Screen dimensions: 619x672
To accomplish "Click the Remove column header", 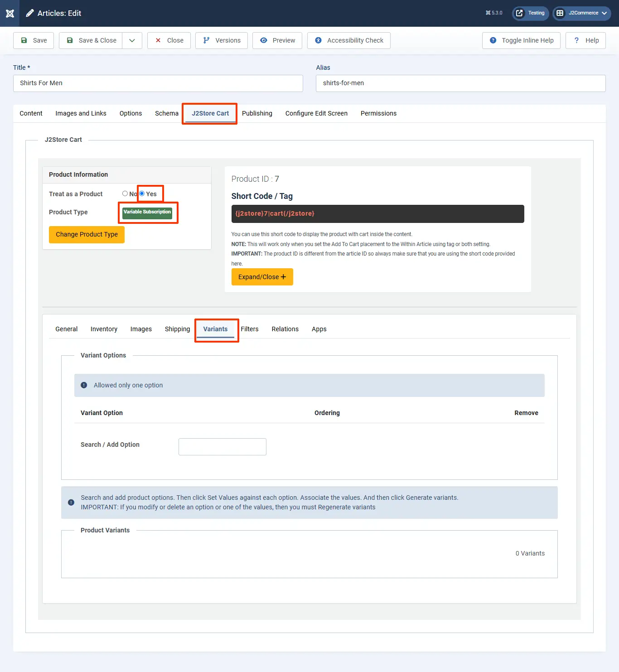I will (x=526, y=413).
